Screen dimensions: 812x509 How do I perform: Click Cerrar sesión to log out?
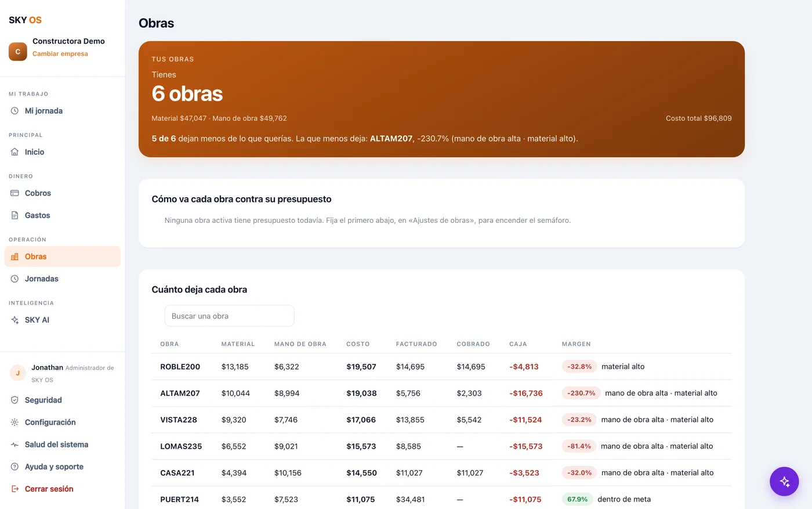(x=63, y=489)
